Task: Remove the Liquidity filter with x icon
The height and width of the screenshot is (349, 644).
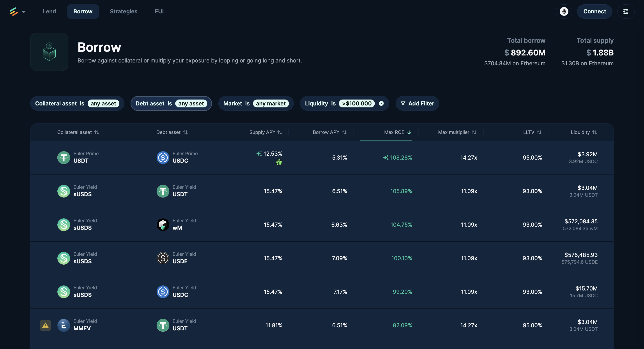Action: point(381,103)
